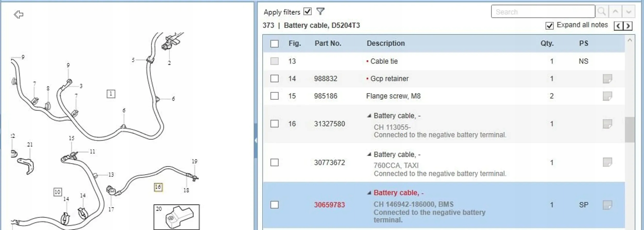Screen dimensions: 644x230
Task: Collapse notes for Battery cable 31327580
Action: [x=369, y=116]
